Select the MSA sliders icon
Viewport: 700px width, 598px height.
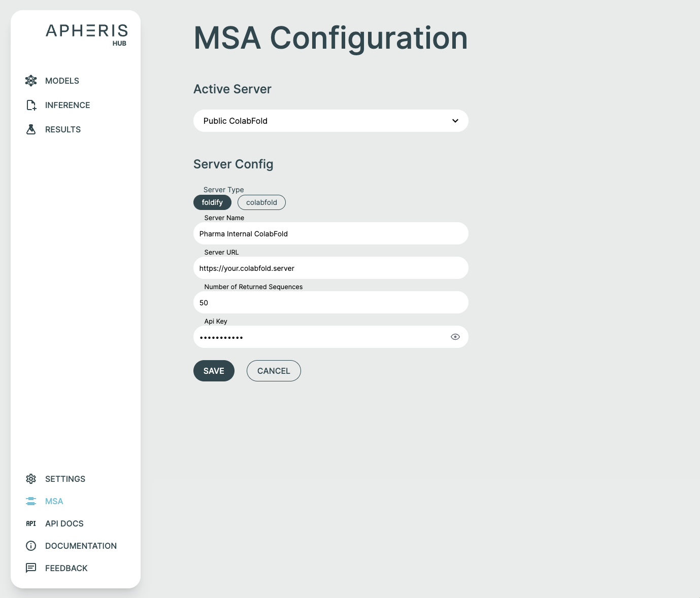click(x=31, y=501)
